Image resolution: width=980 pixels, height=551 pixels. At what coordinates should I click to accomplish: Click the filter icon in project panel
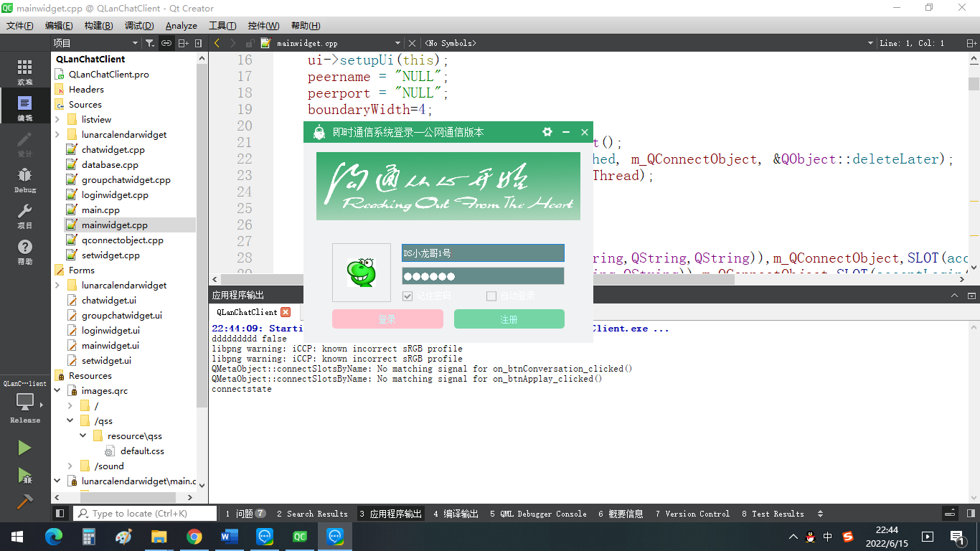coord(149,43)
